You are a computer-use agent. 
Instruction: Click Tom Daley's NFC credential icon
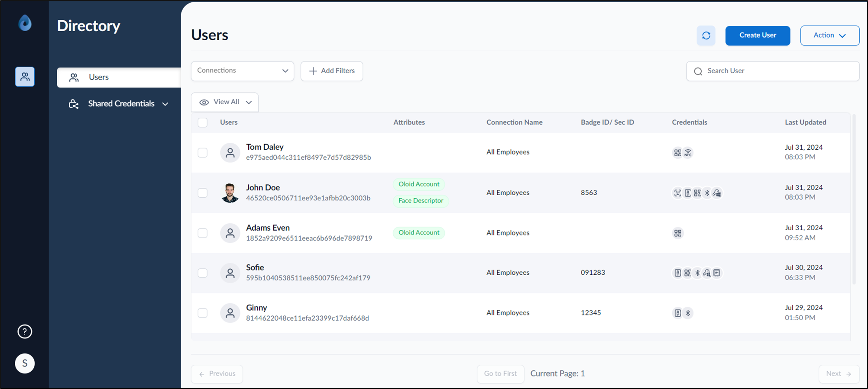(x=688, y=153)
